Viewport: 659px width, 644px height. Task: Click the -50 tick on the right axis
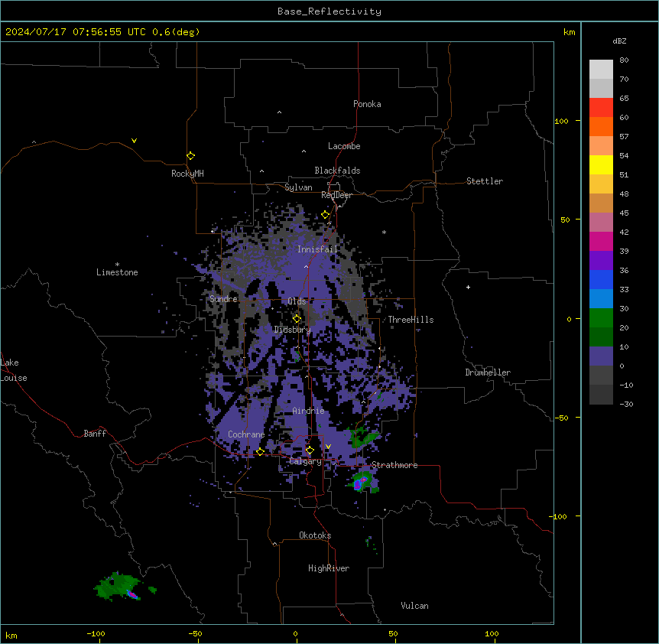coord(561,418)
